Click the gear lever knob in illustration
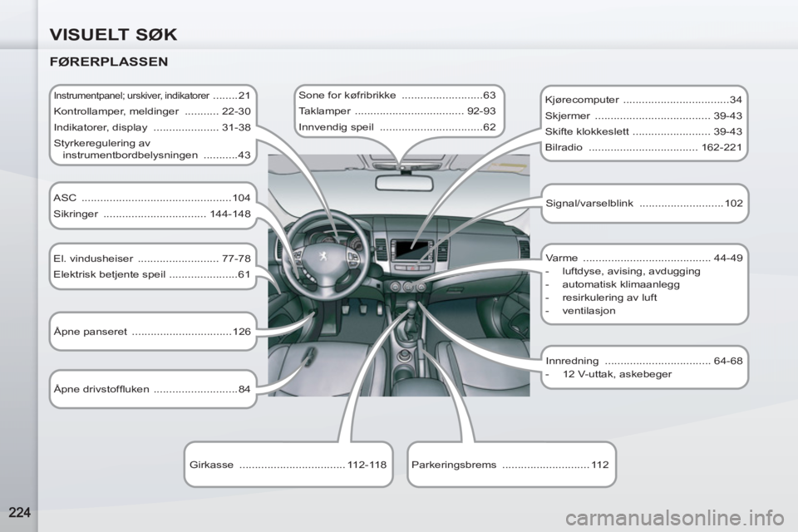 [x=412, y=305]
